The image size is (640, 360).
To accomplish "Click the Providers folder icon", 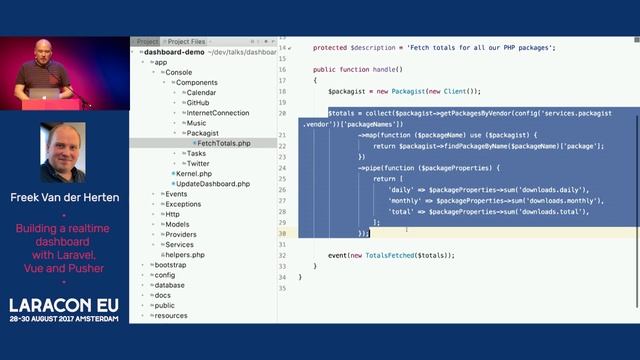I will point(162,234).
